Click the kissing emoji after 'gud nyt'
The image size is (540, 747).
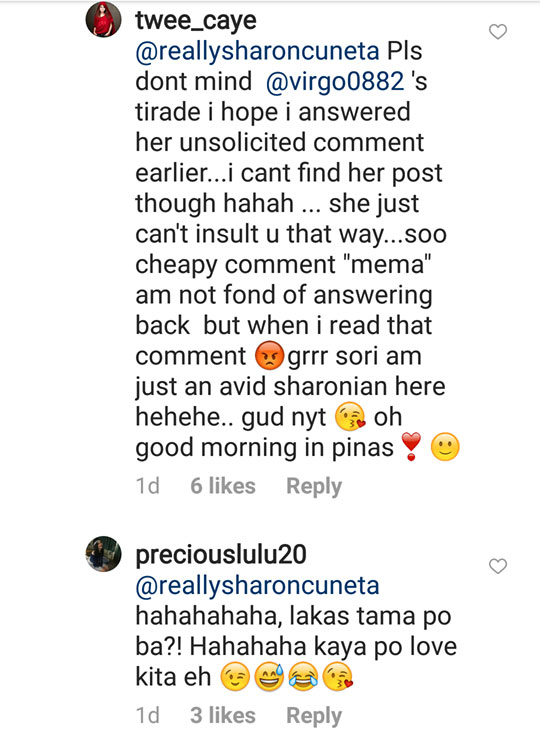click(x=350, y=417)
